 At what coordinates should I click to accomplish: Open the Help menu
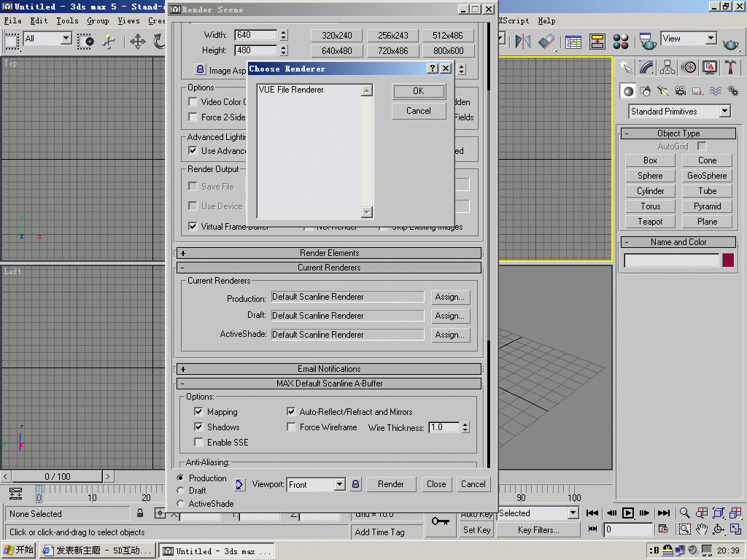pyautogui.click(x=546, y=21)
